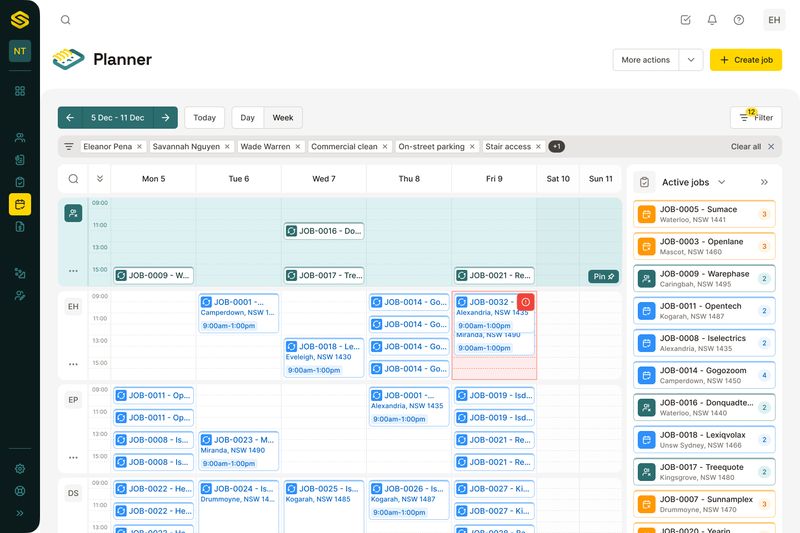Open JOB-0024 Drummoyne job card
Viewport: 800px width, 533px height.
pos(239,506)
